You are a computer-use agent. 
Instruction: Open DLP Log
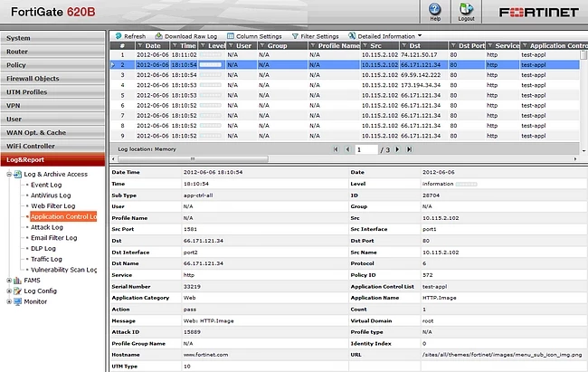(x=43, y=249)
